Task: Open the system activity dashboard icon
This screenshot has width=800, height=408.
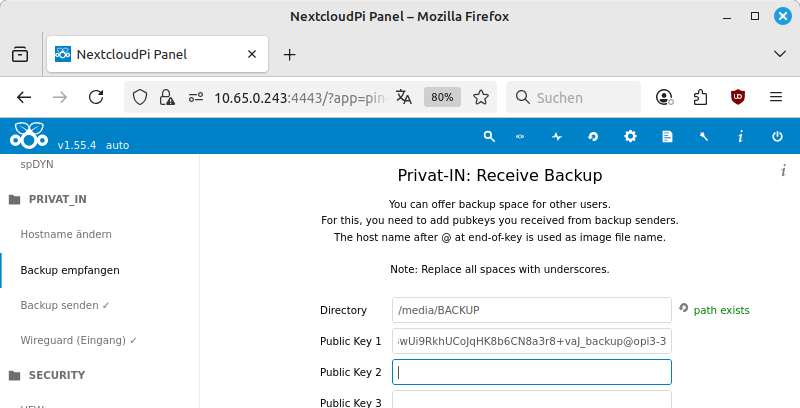Action: tap(557, 136)
